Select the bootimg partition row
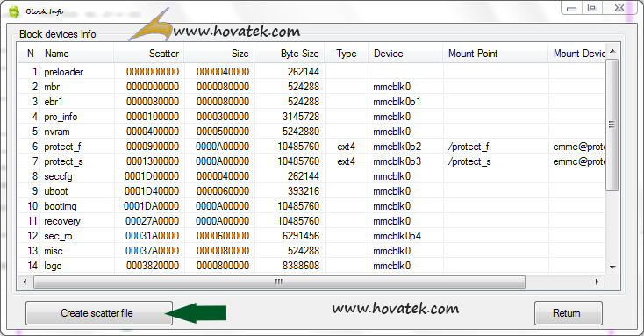Viewport: 644px width, 336px height. (x=311, y=206)
